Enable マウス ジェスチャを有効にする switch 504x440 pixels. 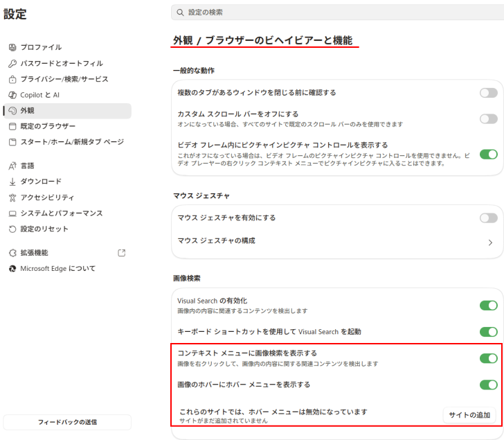pyautogui.click(x=489, y=218)
